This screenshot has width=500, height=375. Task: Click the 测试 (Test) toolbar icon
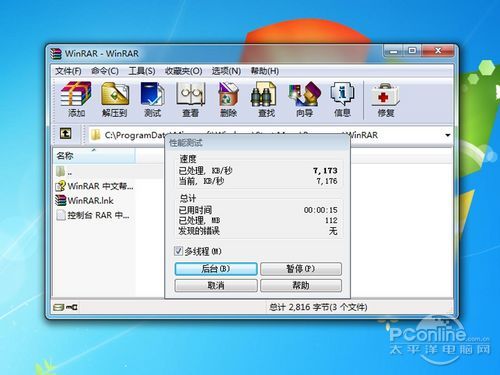(x=152, y=99)
